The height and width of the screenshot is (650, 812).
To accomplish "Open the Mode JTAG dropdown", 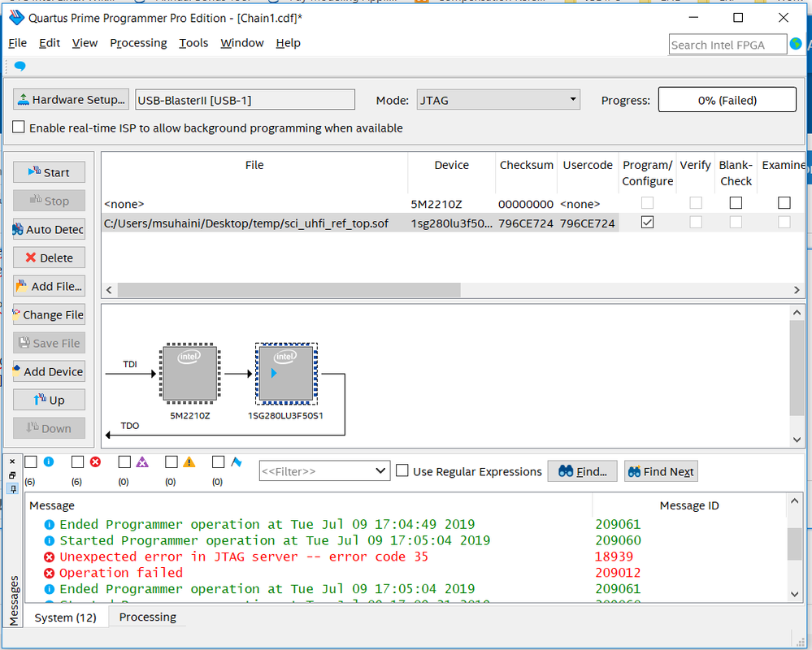I will (x=497, y=100).
